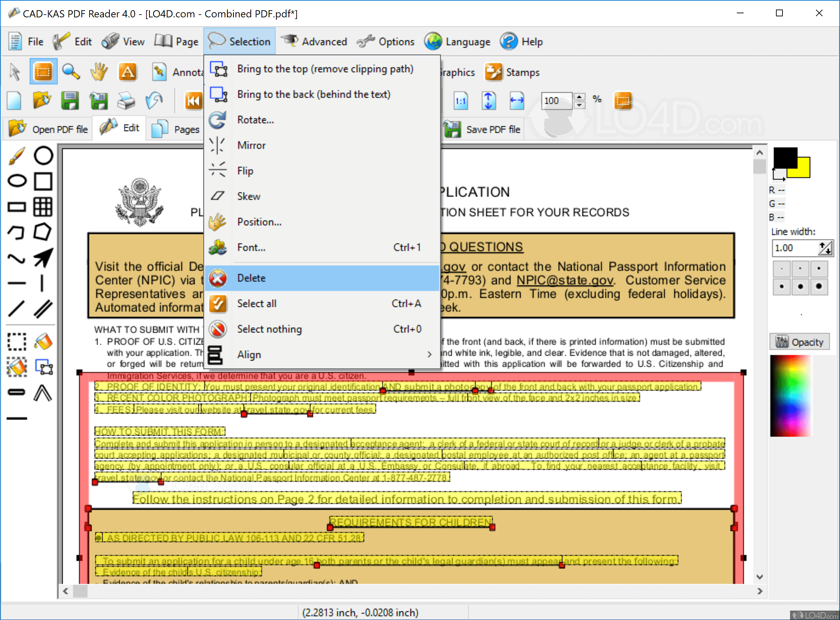Toggle the rectangle selection tool

tap(43, 71)
